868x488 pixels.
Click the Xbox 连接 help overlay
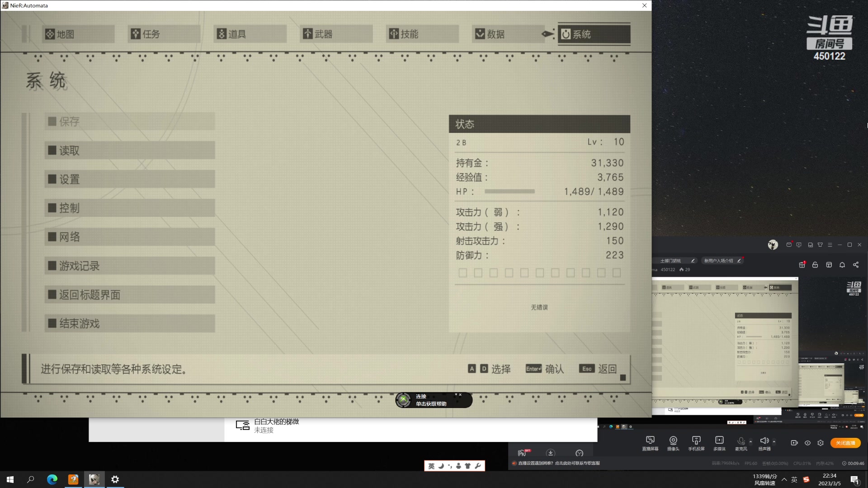(434, 400)
